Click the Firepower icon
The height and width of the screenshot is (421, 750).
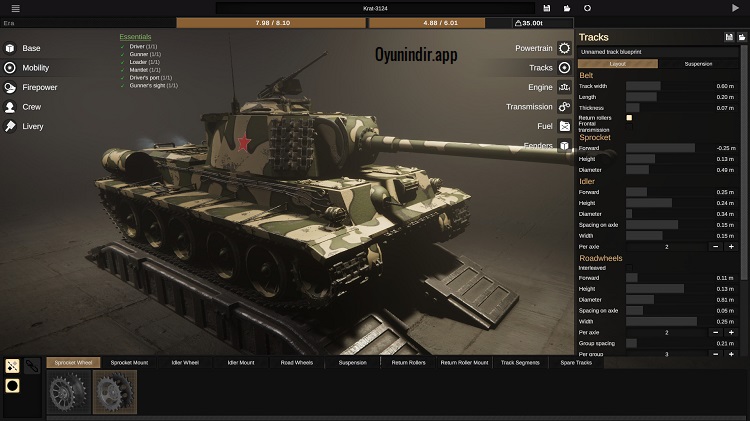(10, 88)
